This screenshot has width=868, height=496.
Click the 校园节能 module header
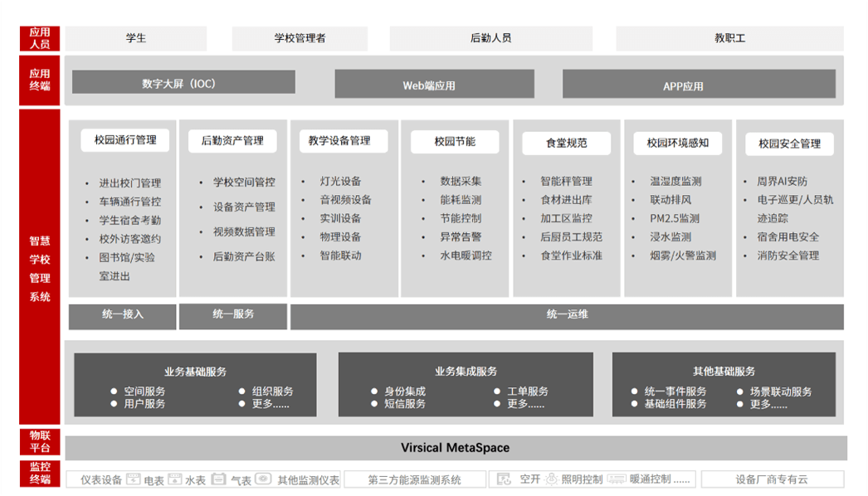tap(455, 142)
